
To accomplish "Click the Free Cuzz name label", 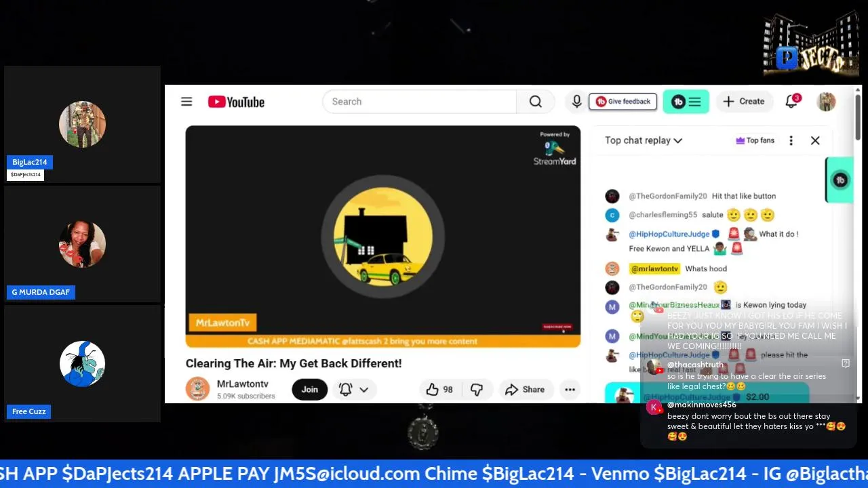I will tap(28, 411).
